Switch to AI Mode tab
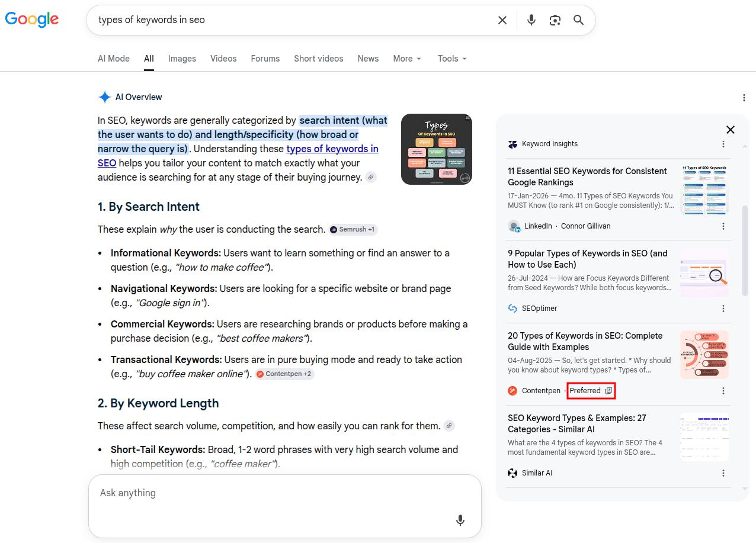The height and width of the screenshot is (543, 756). 114,59
